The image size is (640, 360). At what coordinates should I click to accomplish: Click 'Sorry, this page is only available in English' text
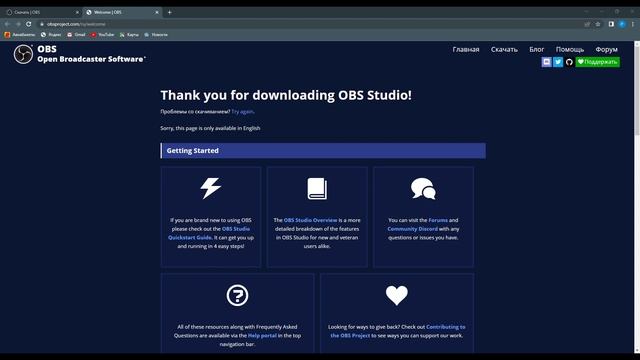point(210,128)
